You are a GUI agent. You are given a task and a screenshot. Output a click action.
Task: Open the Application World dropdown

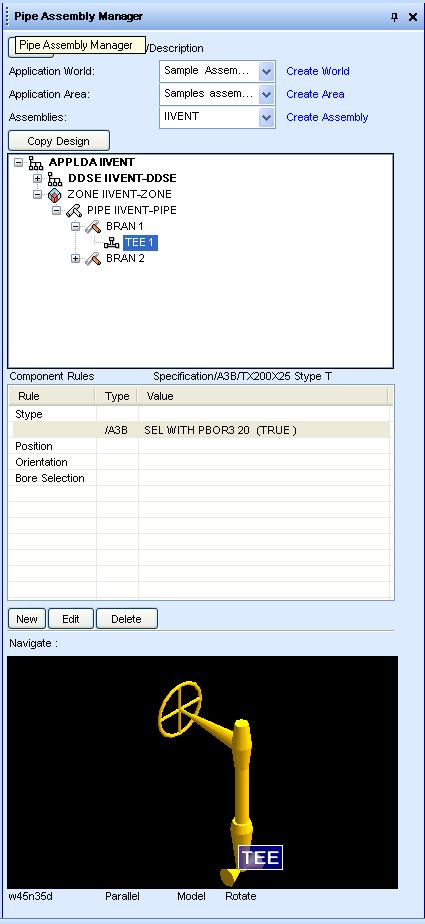point(266,71)
